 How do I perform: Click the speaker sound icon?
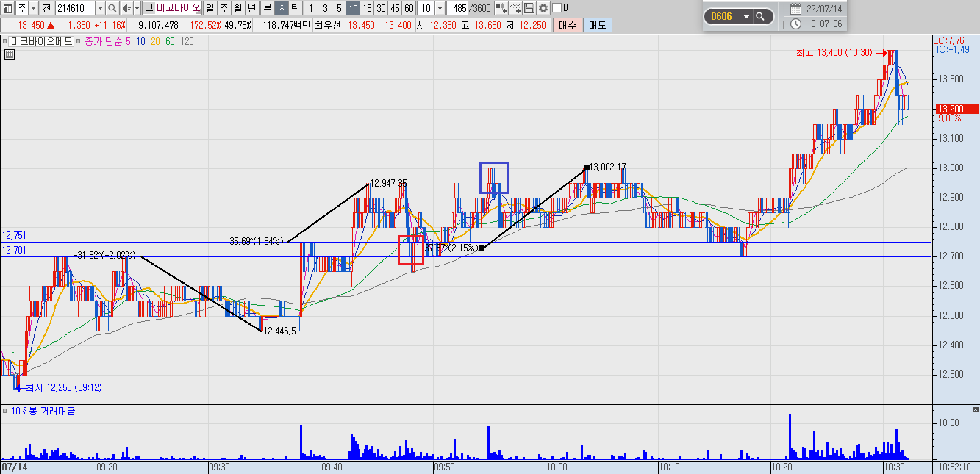(126, 8)
